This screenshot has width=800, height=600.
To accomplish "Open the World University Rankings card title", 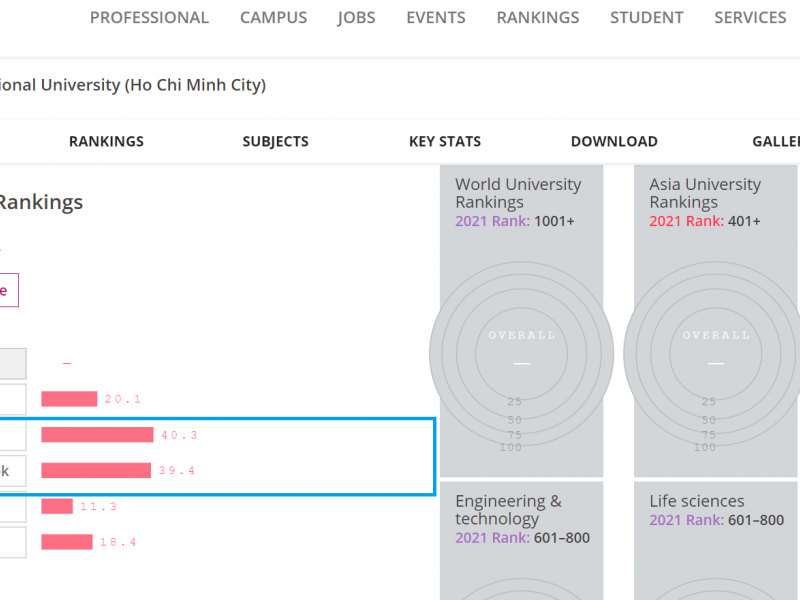I will pyautogui.click(x=517, y=193).
